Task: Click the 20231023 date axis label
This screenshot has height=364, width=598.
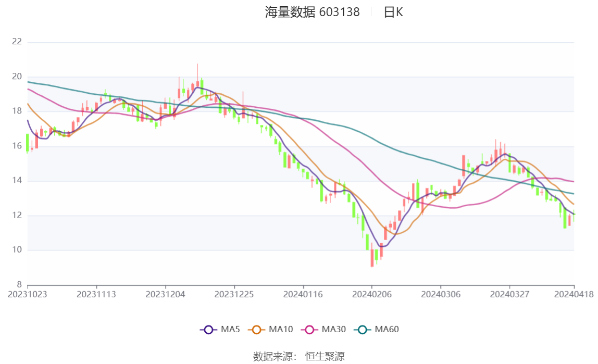Action: click(28, 294)
